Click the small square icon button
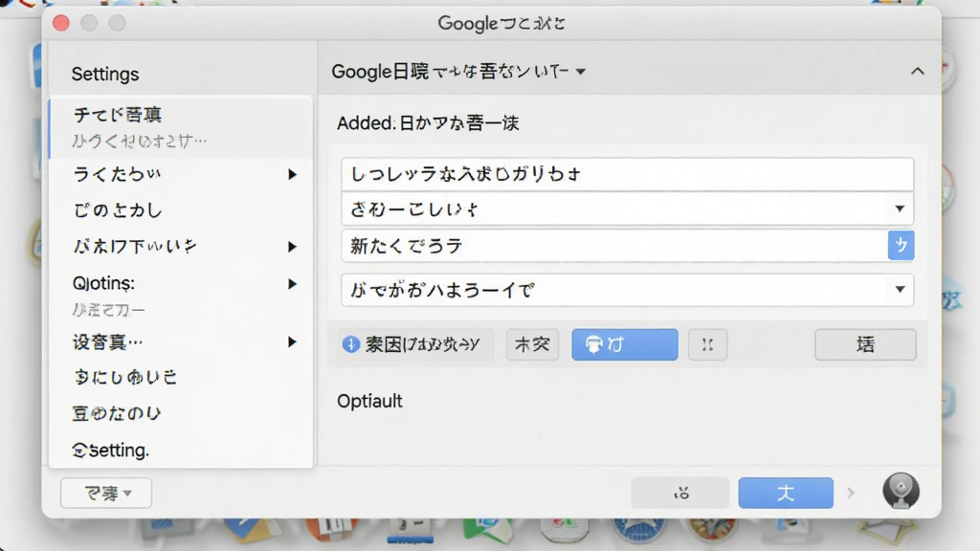The width and height of the screenshot is (980, 551). [x=707, y=344]
